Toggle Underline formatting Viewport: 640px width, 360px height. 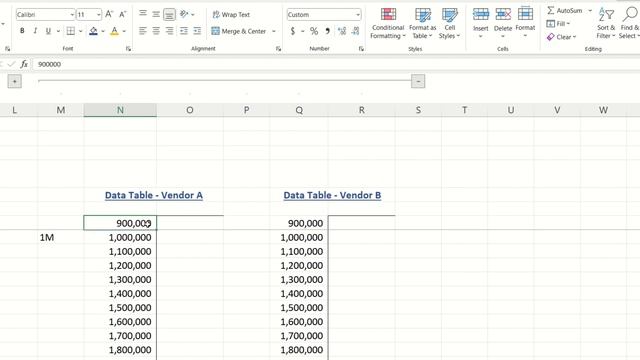48,31
